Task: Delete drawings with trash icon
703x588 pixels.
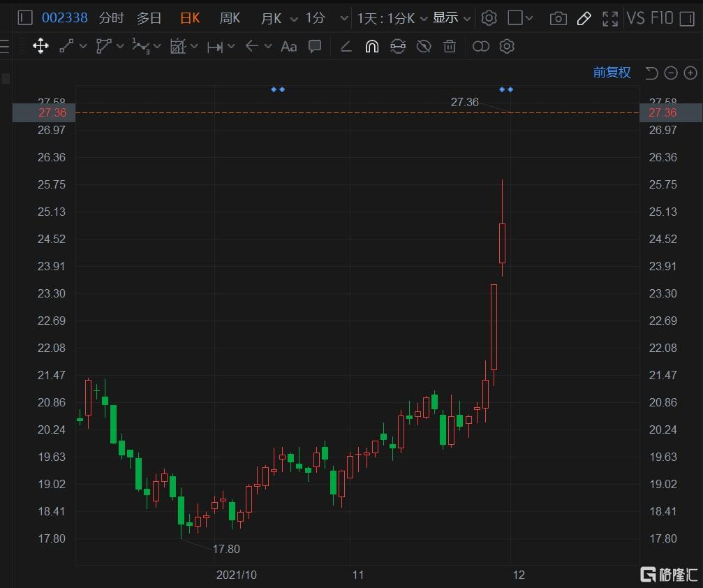Action: tap(450, 46)
